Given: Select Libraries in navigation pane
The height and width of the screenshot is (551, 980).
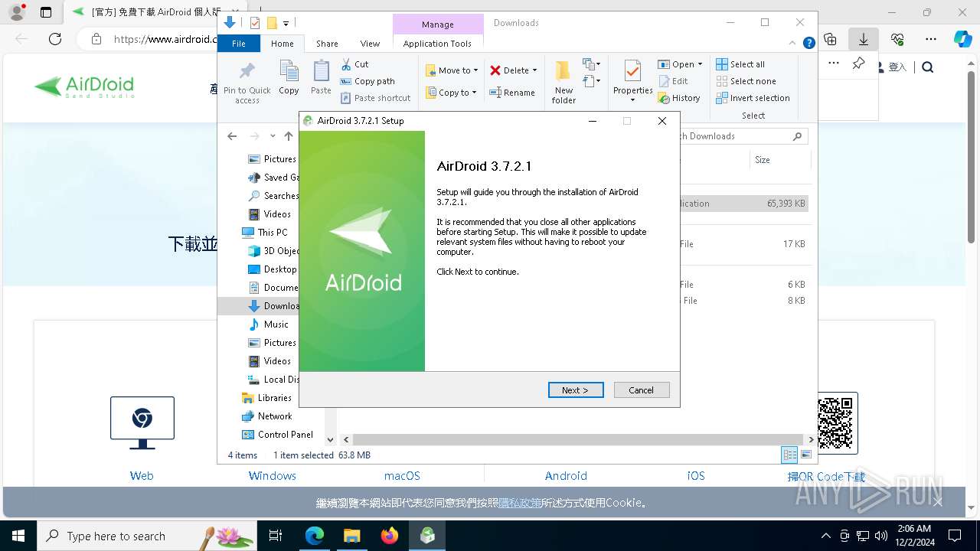Looking at the screenshot, I should click(x=266, y=398).
